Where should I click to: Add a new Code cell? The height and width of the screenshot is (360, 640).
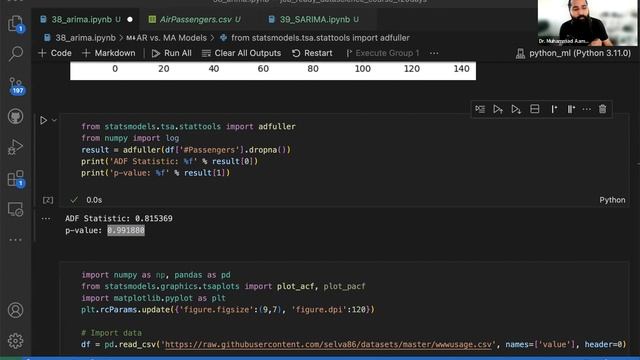point(55,53)
